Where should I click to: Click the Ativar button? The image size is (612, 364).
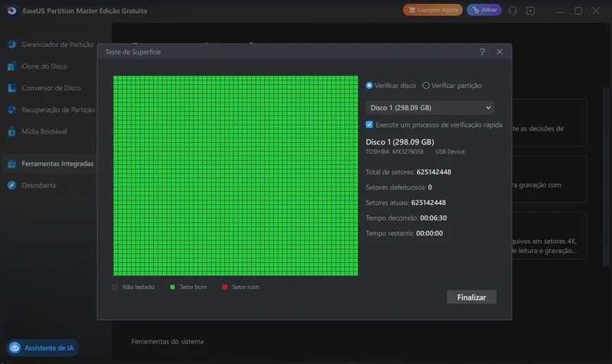tap(484, 10)
